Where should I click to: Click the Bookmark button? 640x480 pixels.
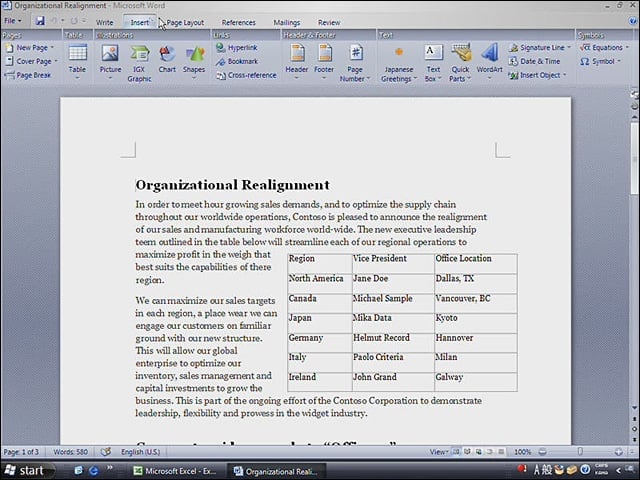coord(237,62)
